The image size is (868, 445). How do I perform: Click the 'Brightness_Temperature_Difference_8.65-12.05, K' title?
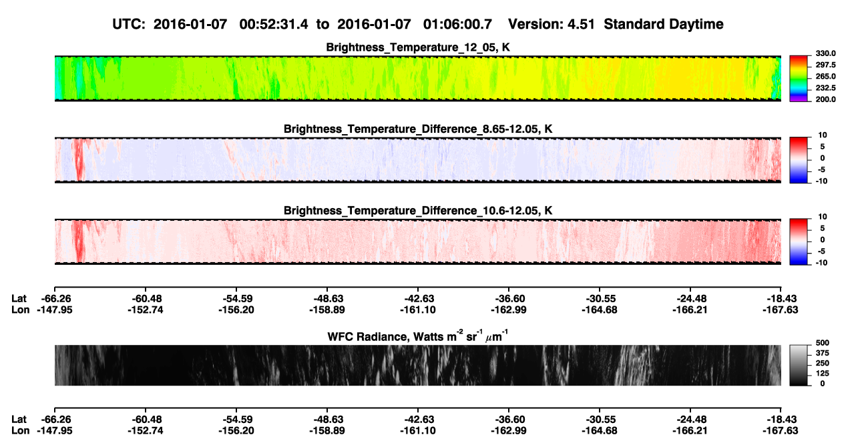tap(418, 129)
